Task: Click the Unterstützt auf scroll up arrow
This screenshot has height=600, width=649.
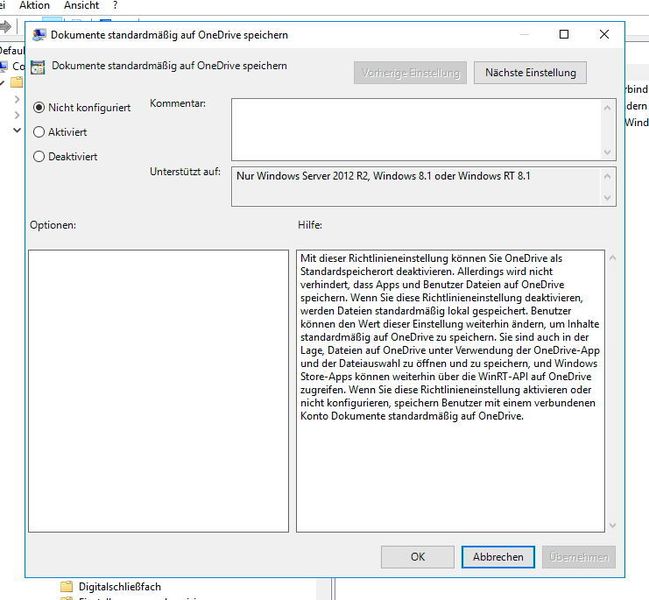Action: tap(607, 176)
